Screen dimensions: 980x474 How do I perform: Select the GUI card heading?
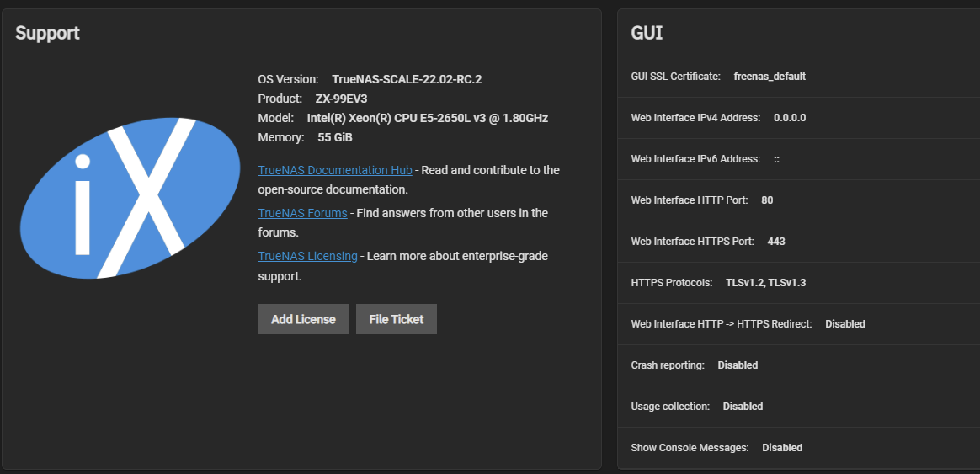(647, 33)
